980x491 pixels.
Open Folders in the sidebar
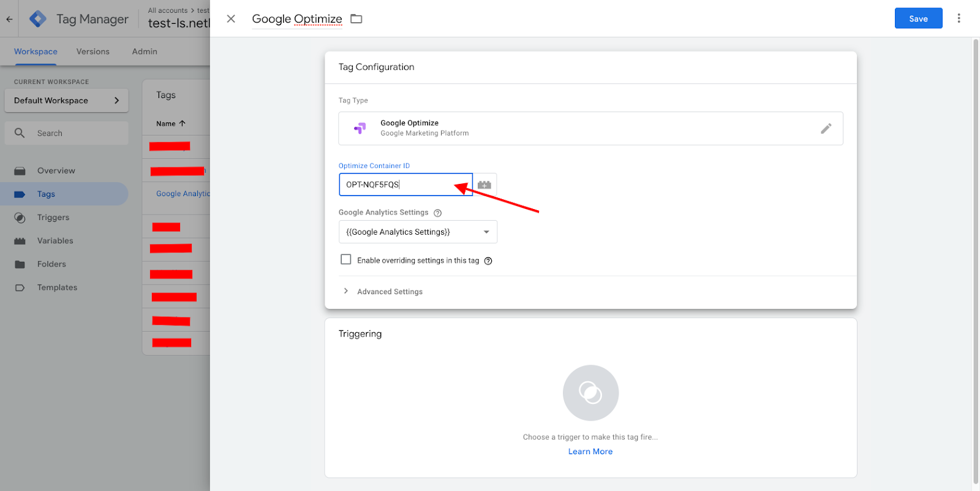(x=51, y=264)
